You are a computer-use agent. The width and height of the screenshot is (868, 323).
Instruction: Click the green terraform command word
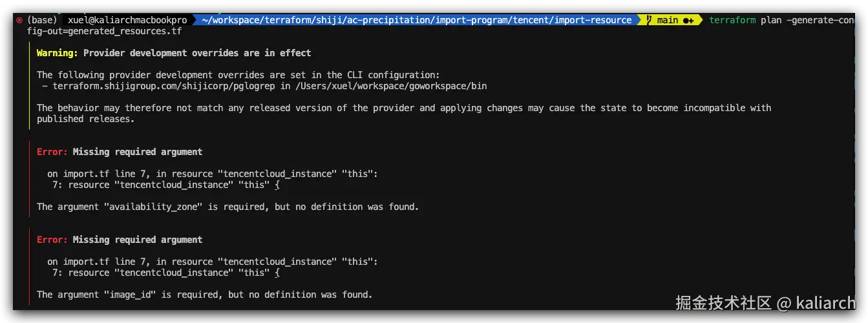coord(732,20)
